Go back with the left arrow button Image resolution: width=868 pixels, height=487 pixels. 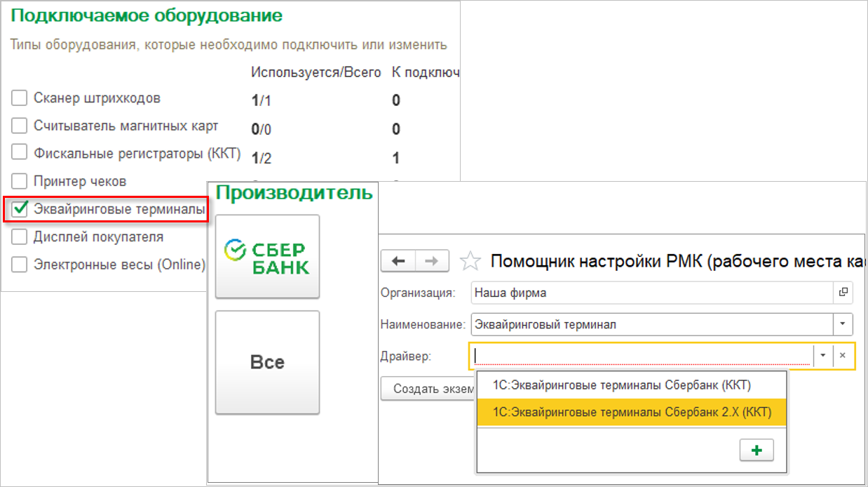pos(398,261)
